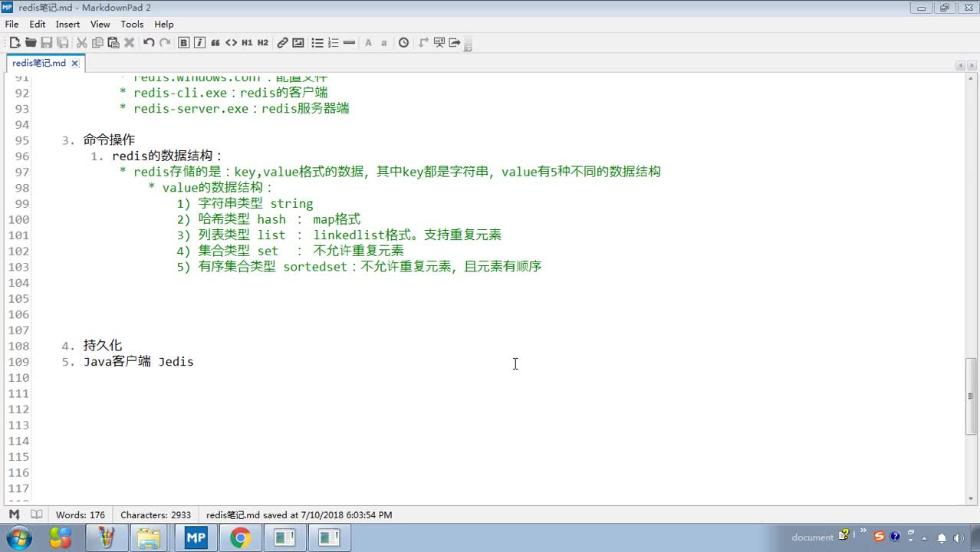Screen dimensions: 980x552
Task: Switch to MarkdownPad taskbar button
Action: tap(196, 538)
